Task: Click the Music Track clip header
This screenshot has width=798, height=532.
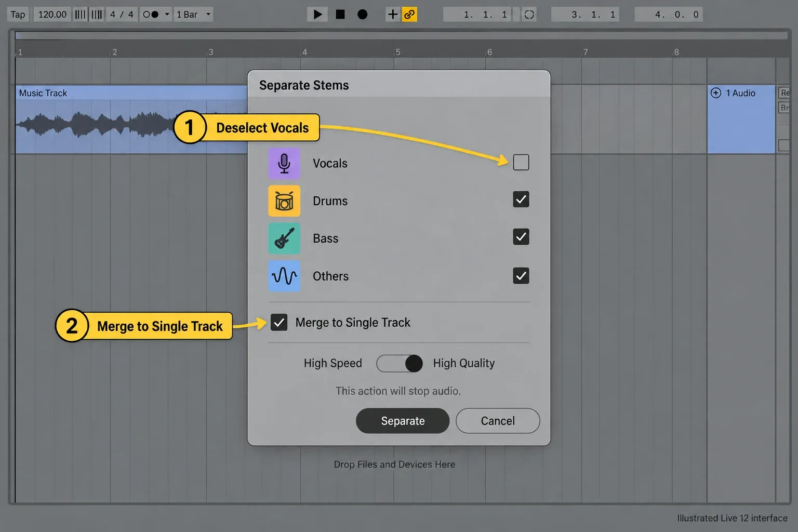Action: pyautogui.click(x=131, y=93)
